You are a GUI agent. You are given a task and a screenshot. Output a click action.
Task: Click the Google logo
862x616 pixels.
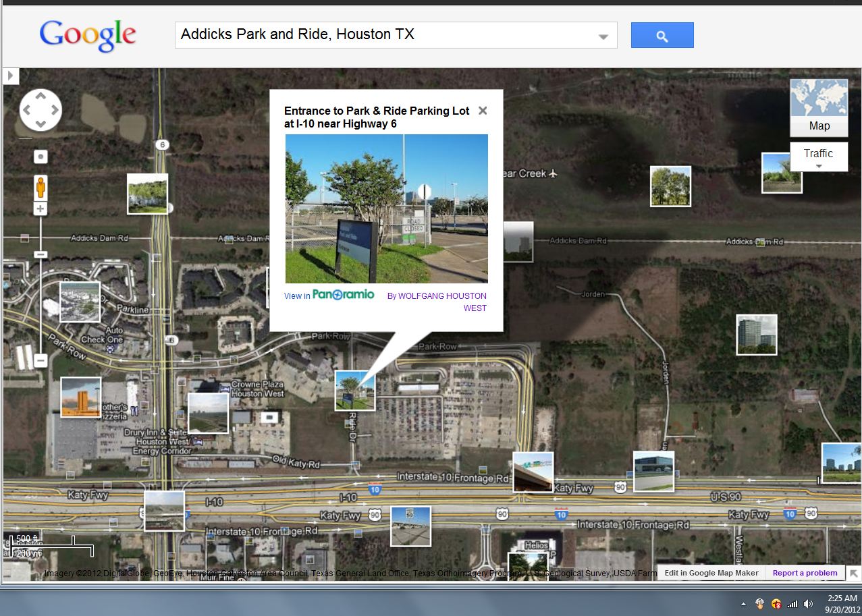tap(88, 34)
